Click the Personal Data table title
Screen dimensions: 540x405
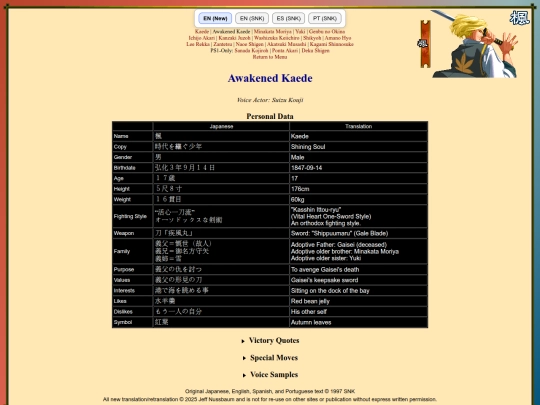[270, 116]
